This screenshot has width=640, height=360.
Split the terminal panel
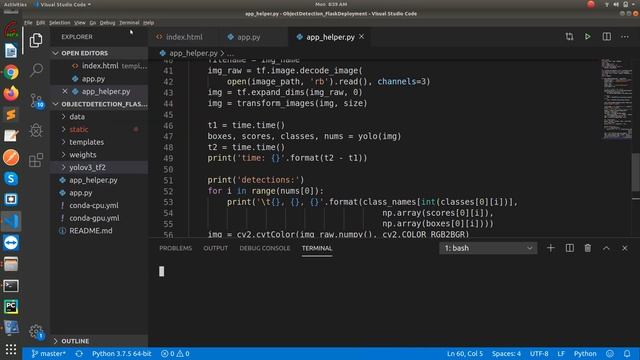click(x=569, y=248)
